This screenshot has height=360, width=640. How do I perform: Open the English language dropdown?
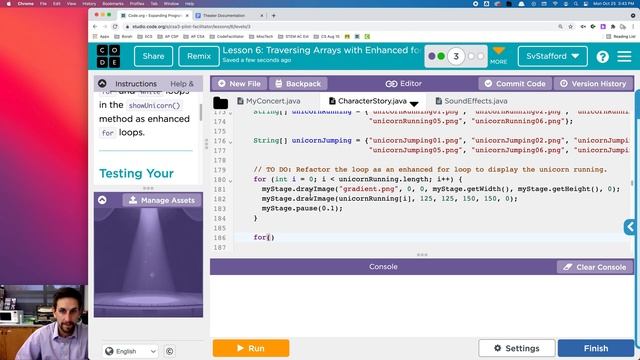click(x=130, y=351)
